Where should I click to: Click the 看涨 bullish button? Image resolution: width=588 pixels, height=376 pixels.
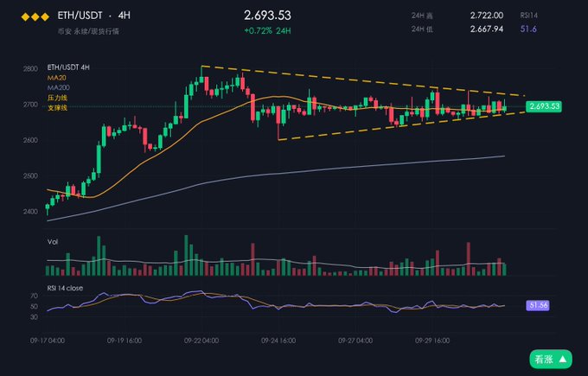click(x=551, y=360)
